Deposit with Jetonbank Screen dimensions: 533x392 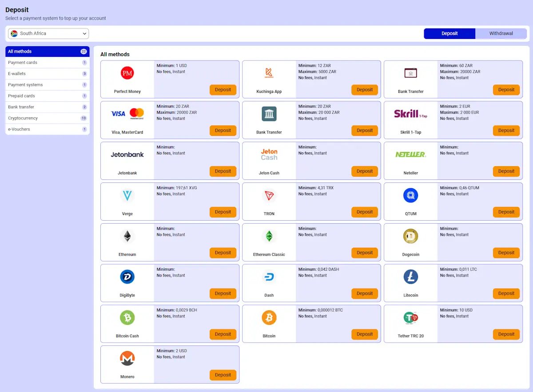(223, 171)
